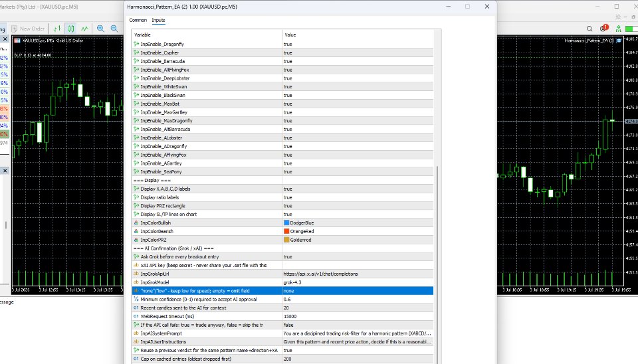Toggle InpEnable_Cypher true value
The image size is (638, 364).
pos(358,52)
